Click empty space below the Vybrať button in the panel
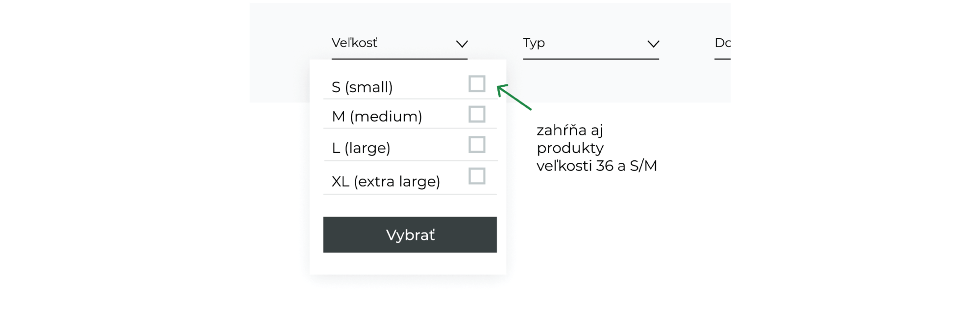This screenshot has width=980, height=333. pos(410,264)
